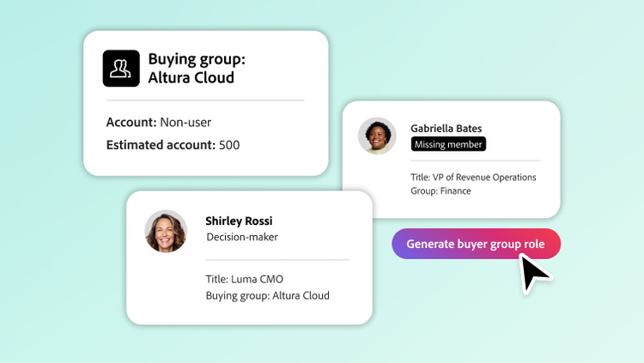
Task: Click the Account: Non-user field
Action: pos(159,122)
